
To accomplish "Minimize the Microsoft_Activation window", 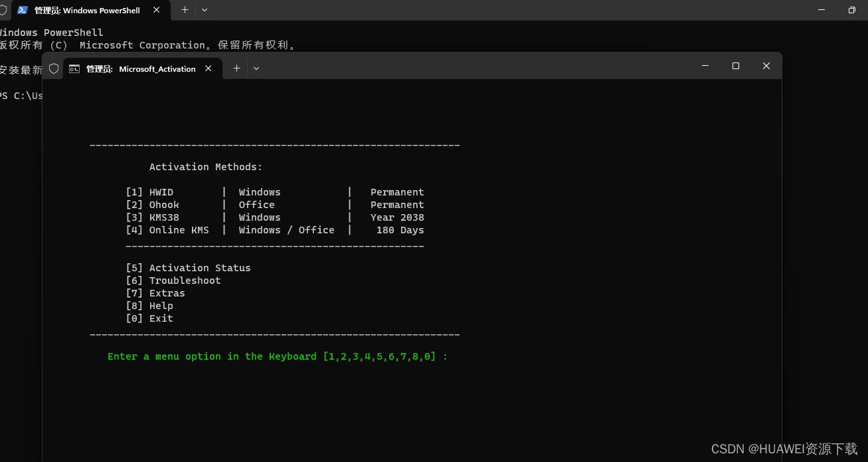I will (x=705, y=66).
